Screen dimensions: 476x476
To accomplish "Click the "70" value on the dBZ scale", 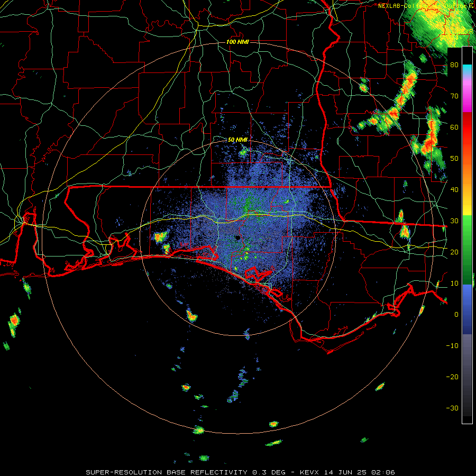I will [454, 96].
